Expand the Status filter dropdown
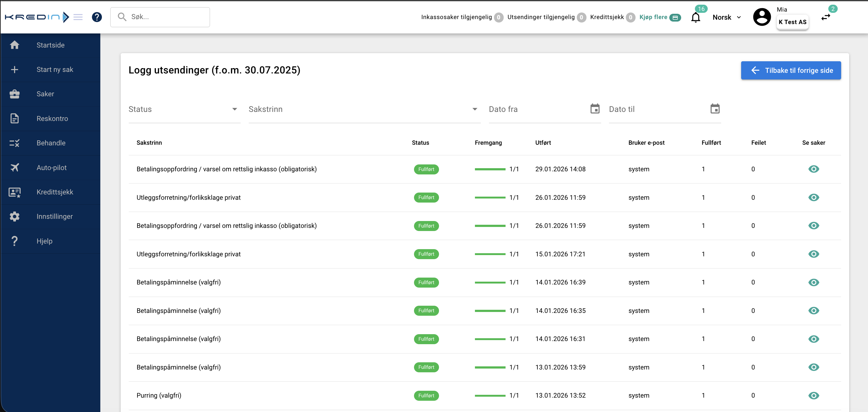Image resolution: width=868 pixels, height=412 pixels. coord(184,109)
